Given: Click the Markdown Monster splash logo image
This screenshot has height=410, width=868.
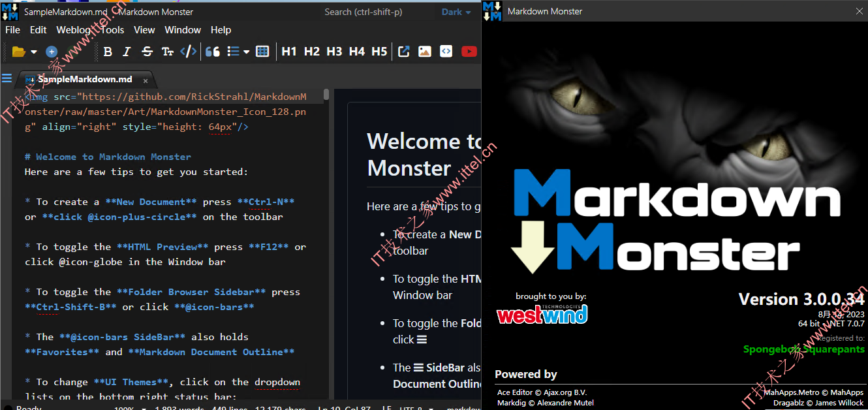Looking at the screenshot, I should tap(675, 221).
